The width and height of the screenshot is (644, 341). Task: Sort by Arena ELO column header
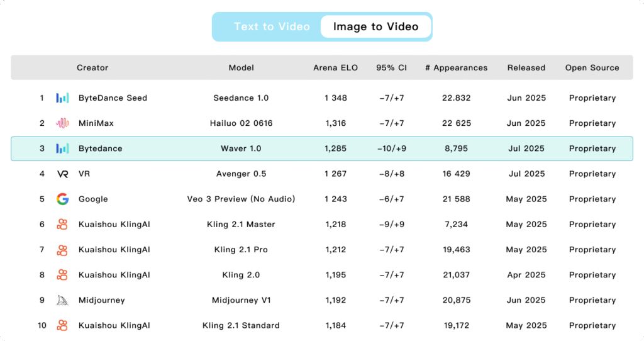(x=335, y=68)
